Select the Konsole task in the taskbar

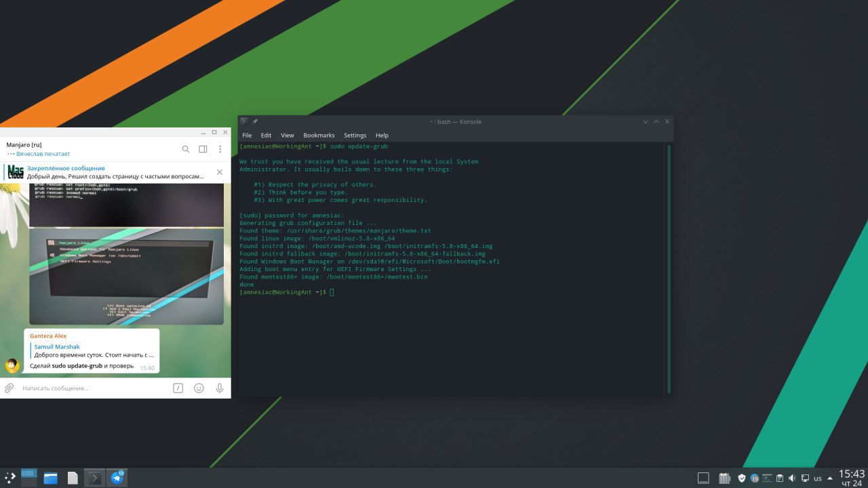point(95,478)
